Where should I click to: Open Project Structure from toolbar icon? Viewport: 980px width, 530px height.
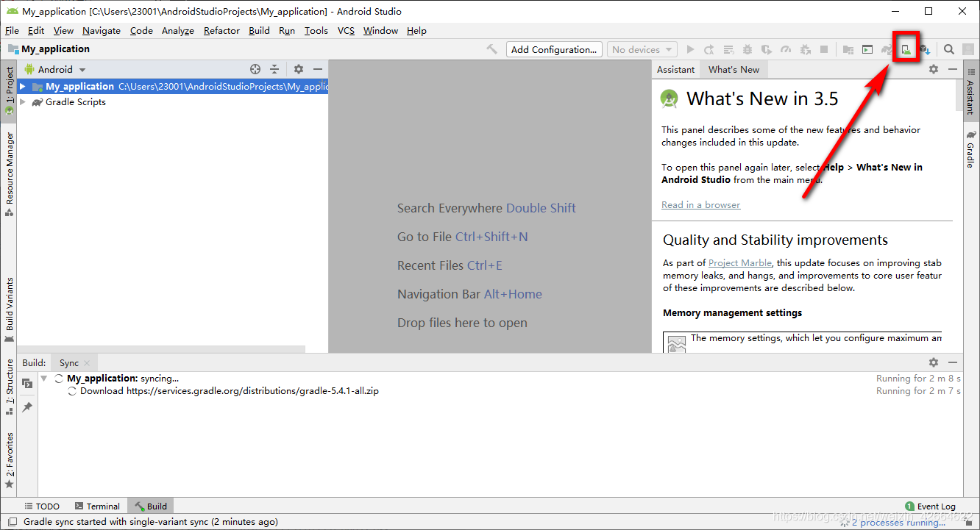pos(848,49)
